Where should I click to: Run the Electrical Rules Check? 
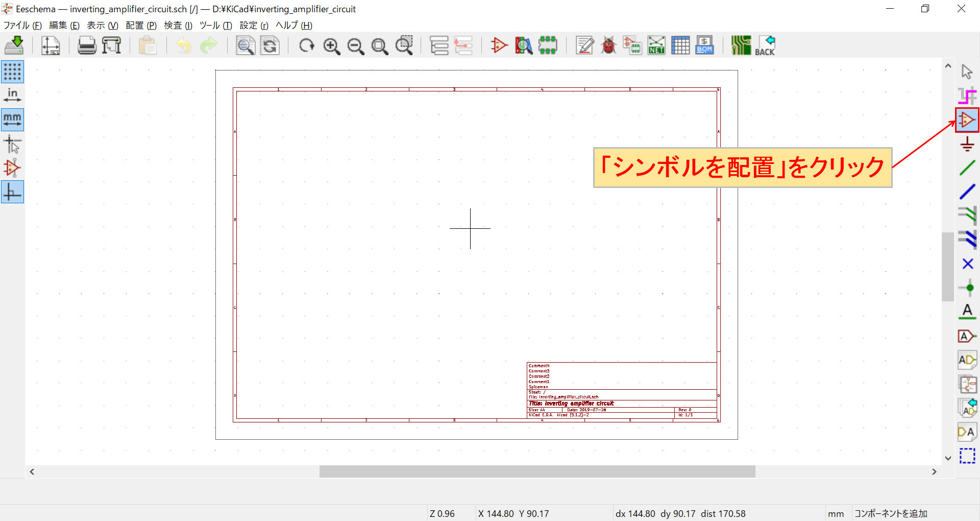tap(608, 45)
